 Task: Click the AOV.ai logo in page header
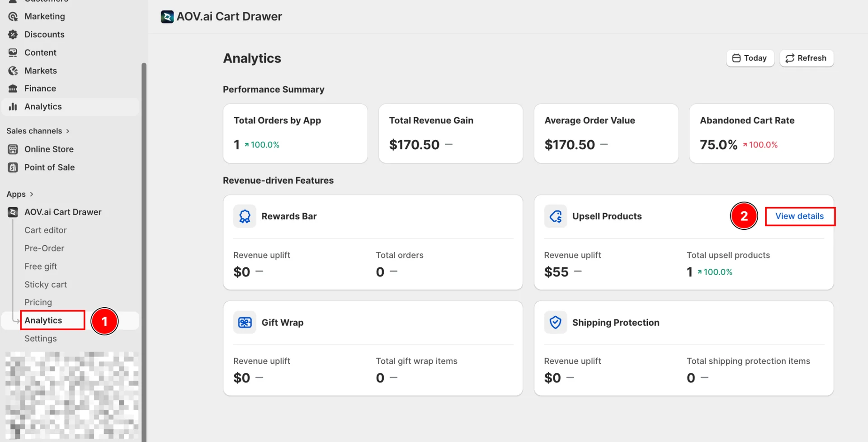167,17
